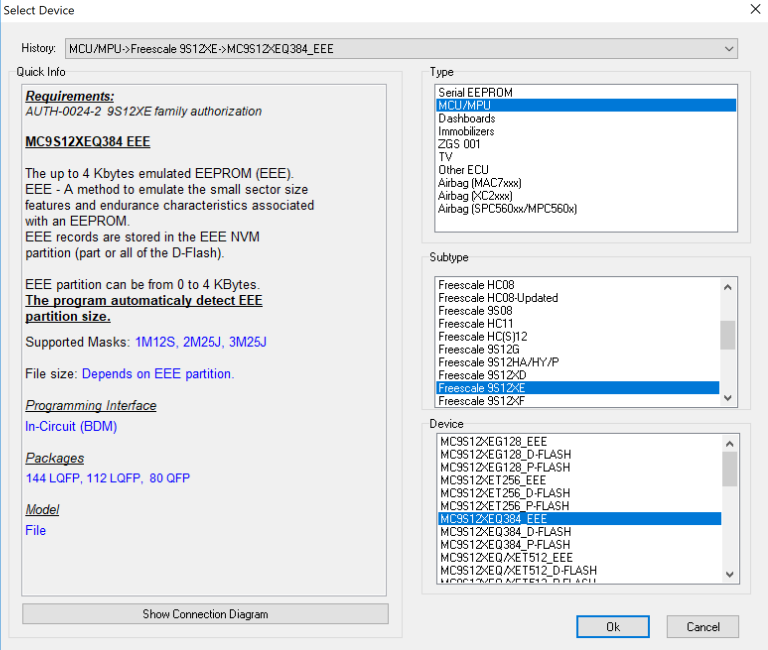The height and width of the screenshot is (650, 768).
Task: Select Freescale HC(S)12 subtype
Action: (x=577, y=337)
